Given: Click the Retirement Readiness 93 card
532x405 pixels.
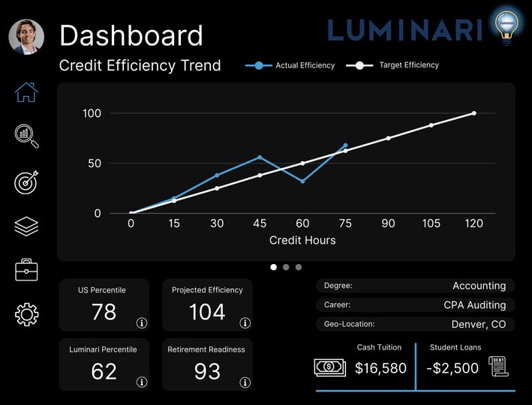Looking at the screenshot, I should [x=207, y=364].
